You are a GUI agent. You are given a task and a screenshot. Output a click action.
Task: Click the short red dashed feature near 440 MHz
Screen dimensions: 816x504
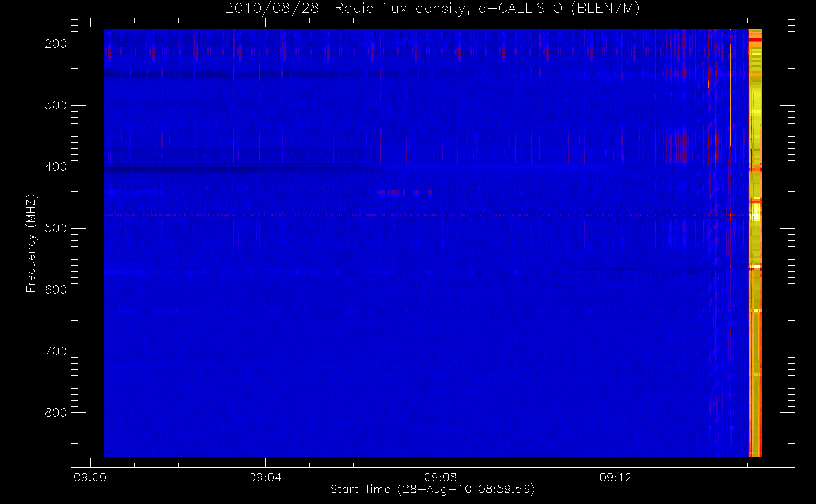pyautogui.click(x=404, y=192)
